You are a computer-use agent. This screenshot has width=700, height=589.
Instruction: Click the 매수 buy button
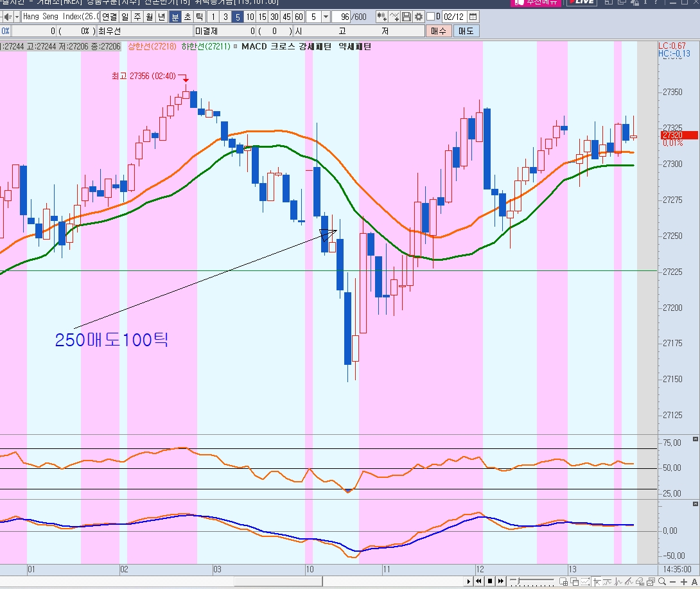tap(439, 31)
